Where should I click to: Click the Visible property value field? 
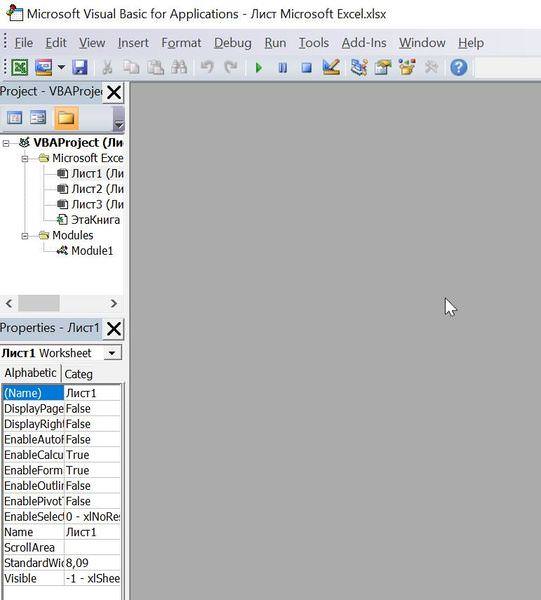click(93, 578)
